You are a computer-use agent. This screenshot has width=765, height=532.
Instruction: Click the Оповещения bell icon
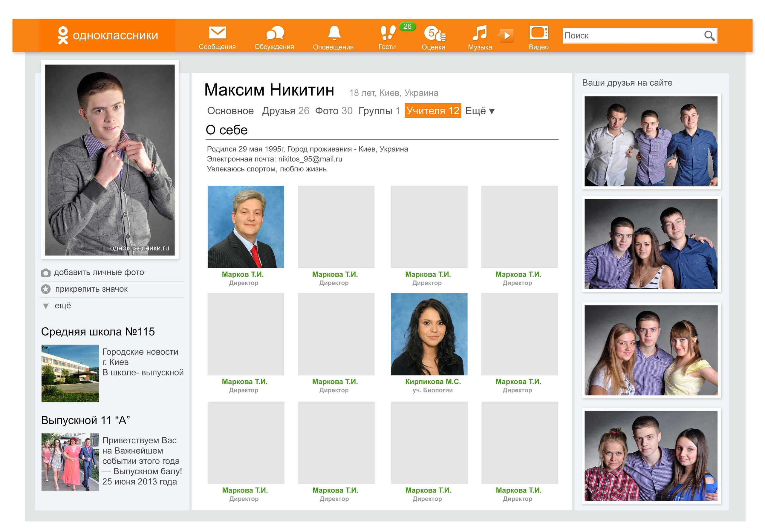(334, 33)
